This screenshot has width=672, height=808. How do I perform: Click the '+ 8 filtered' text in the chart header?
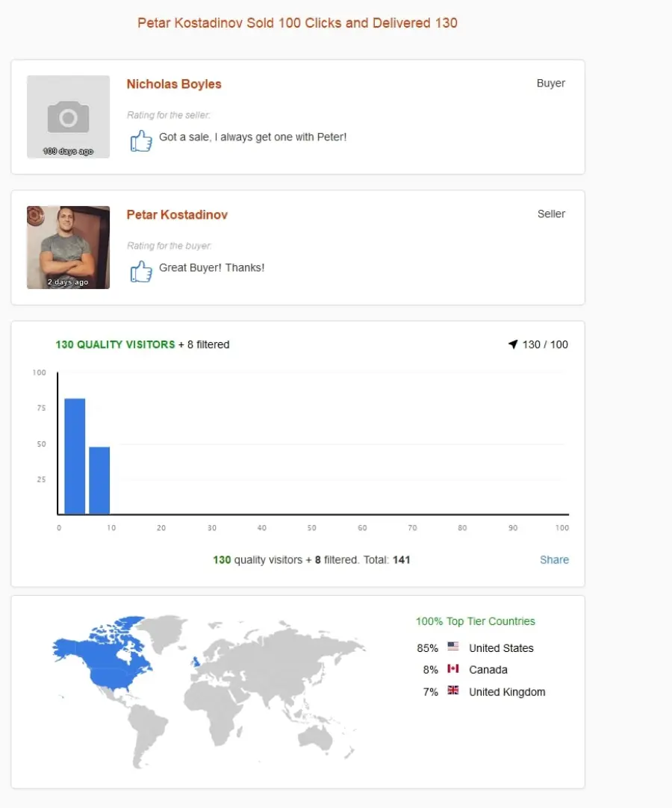(x=204, y=344)
